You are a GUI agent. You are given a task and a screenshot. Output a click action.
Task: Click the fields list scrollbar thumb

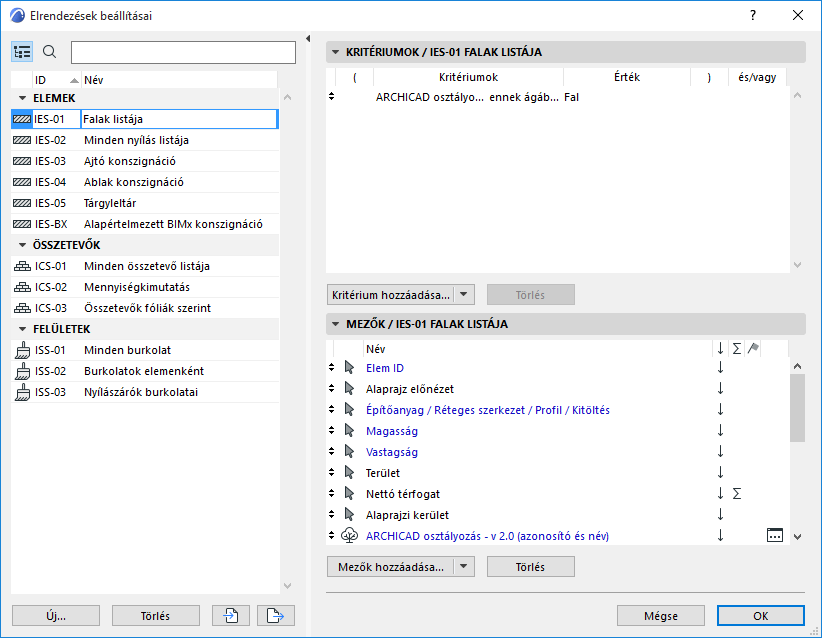click(797, 408)
